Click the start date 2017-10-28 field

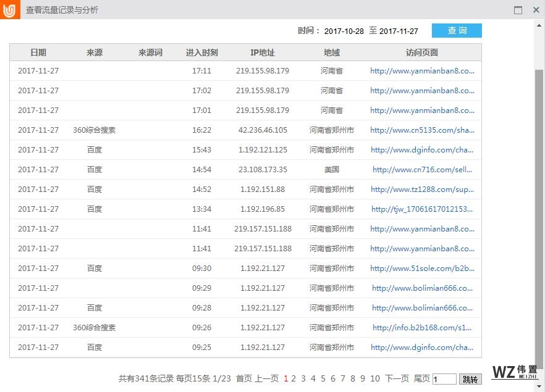344,31
